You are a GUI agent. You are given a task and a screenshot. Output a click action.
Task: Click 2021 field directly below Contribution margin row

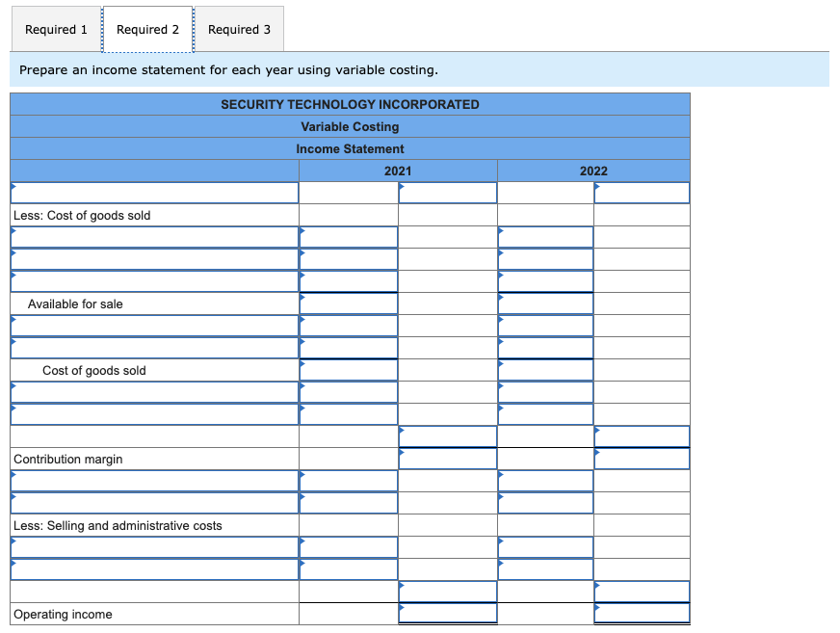coord(349,481)
